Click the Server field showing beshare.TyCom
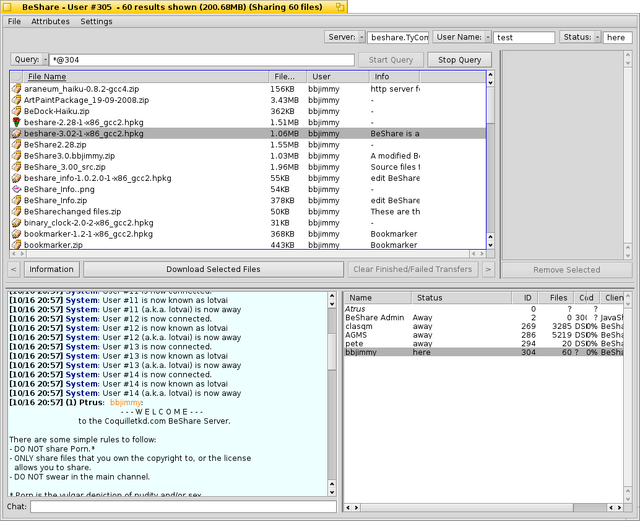Screen dimensions: 640x521 (398, 37)
